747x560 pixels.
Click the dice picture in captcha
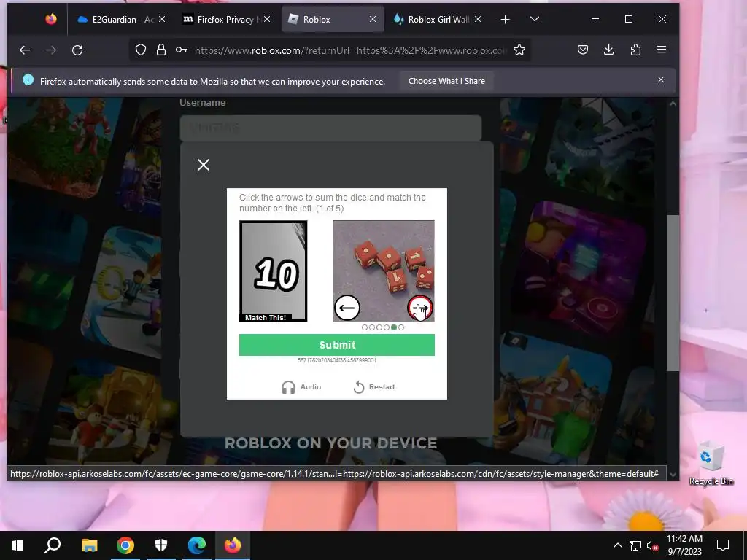tap(384, 271)
